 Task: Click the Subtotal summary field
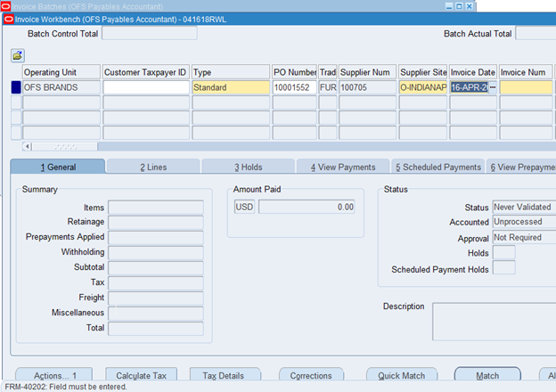click(x=156, y=268)
